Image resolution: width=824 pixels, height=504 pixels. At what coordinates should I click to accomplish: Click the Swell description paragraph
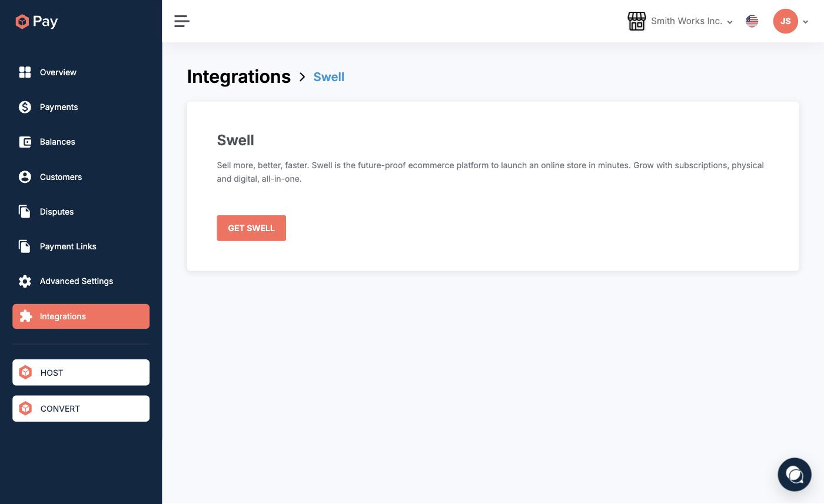coord(490,172)
